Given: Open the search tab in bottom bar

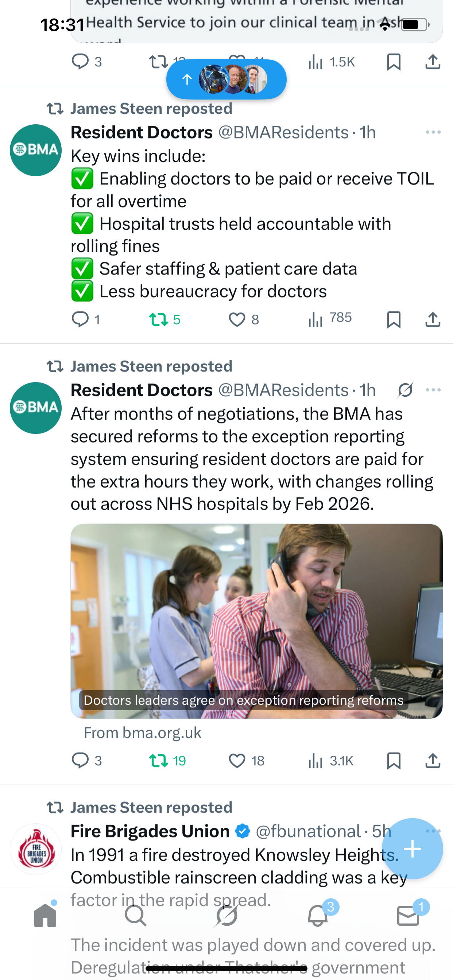Looking at the screenshot, I should [136, 915].
